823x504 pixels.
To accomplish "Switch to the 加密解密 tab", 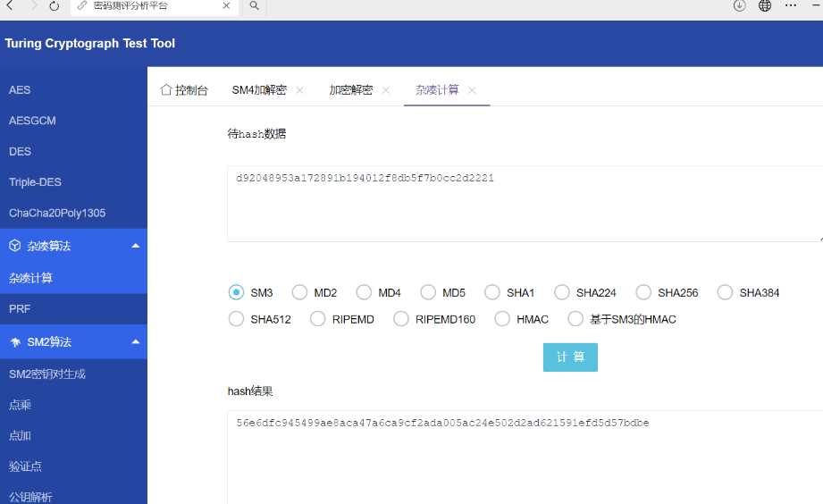I will click(x=350, y=90).
